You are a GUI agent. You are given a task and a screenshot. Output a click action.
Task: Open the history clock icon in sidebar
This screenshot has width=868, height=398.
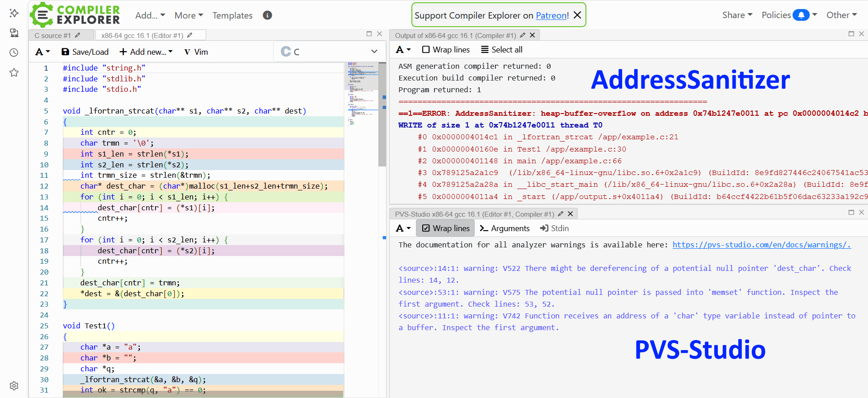pos(14,52)
